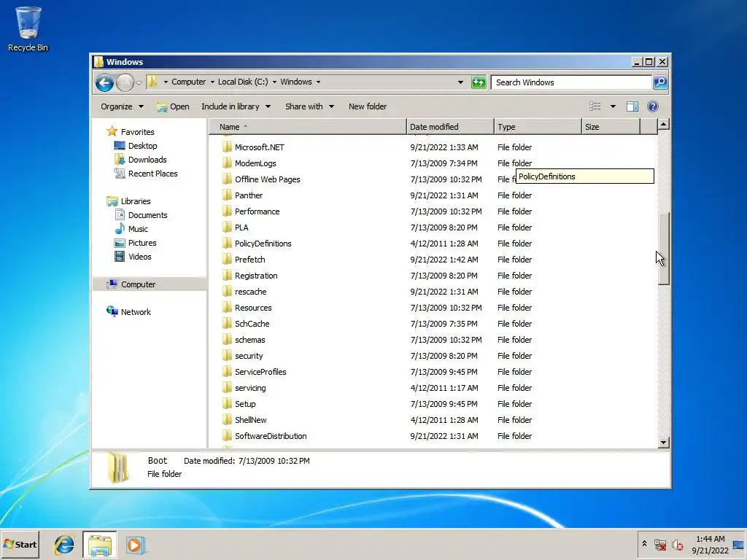Select the PLA folder icon

(x=227, y=227)
